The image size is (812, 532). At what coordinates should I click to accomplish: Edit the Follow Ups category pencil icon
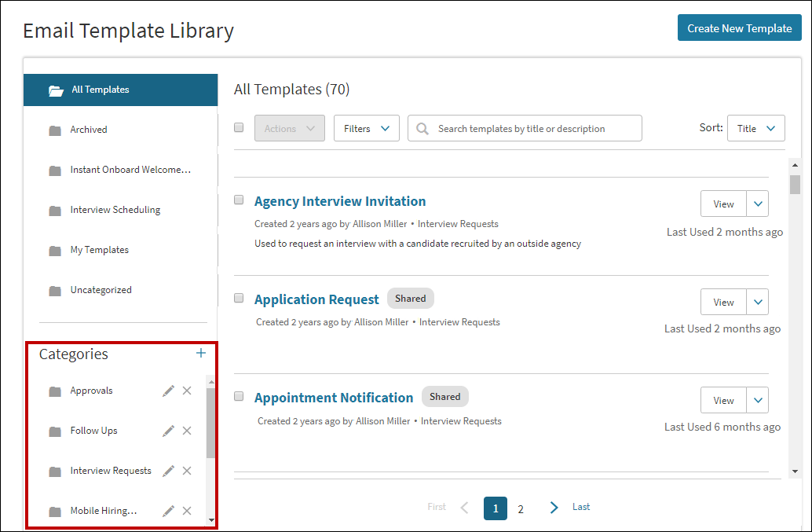(x=168, y=431)
